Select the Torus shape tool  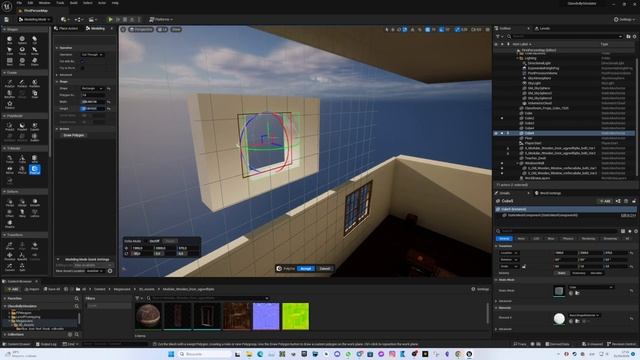(22, 51)
